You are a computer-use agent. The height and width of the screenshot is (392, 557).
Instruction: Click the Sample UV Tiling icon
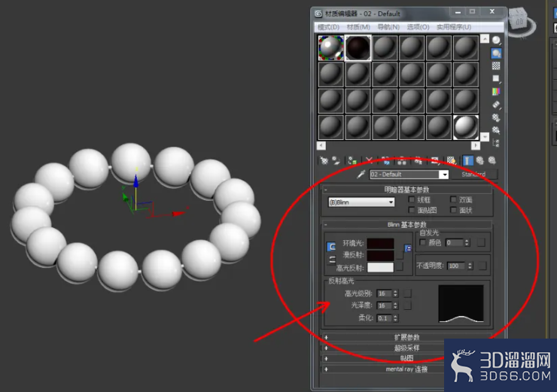pyautogui.click(x=496, y=78)
